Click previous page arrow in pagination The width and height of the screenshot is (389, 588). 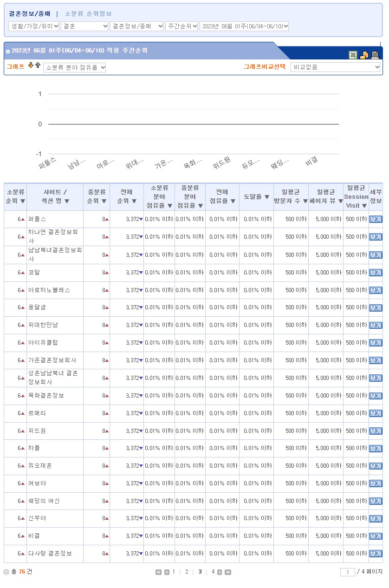pyautogui.click(x=167, y=572)
